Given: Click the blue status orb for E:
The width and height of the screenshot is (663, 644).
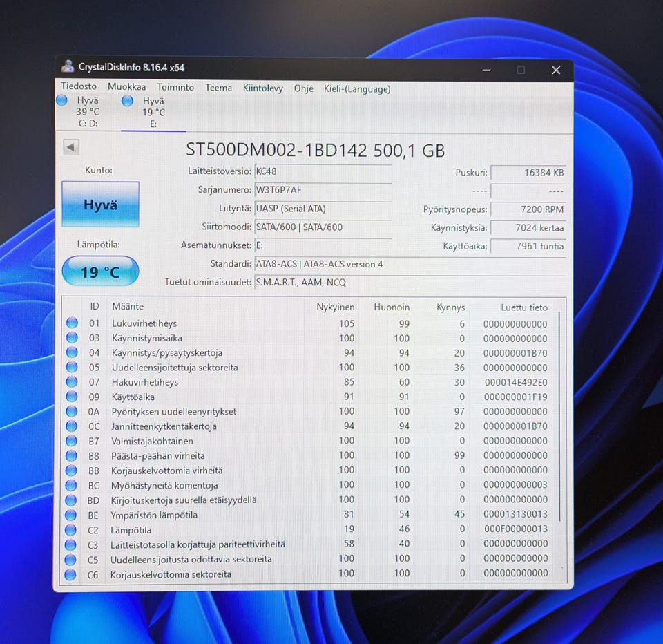Looking at the screenshot, I should point(127,101).
